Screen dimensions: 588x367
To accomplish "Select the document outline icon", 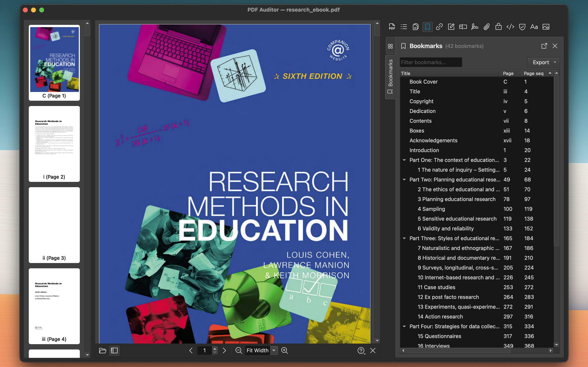I will coord(403,27).
